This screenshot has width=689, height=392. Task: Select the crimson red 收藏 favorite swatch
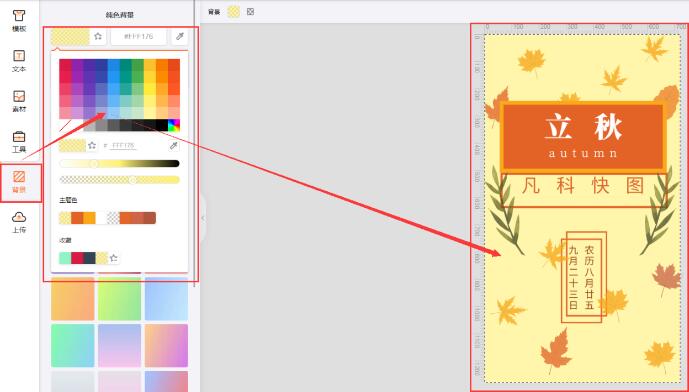pos(77,258)
